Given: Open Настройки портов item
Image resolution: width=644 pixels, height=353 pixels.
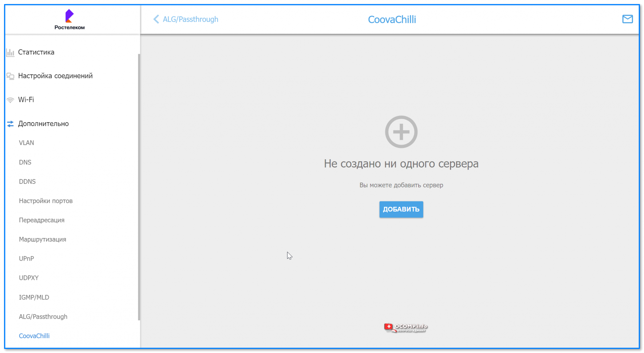Looking at the screenshot, I should pyautogui.click(x=46, y=201).
